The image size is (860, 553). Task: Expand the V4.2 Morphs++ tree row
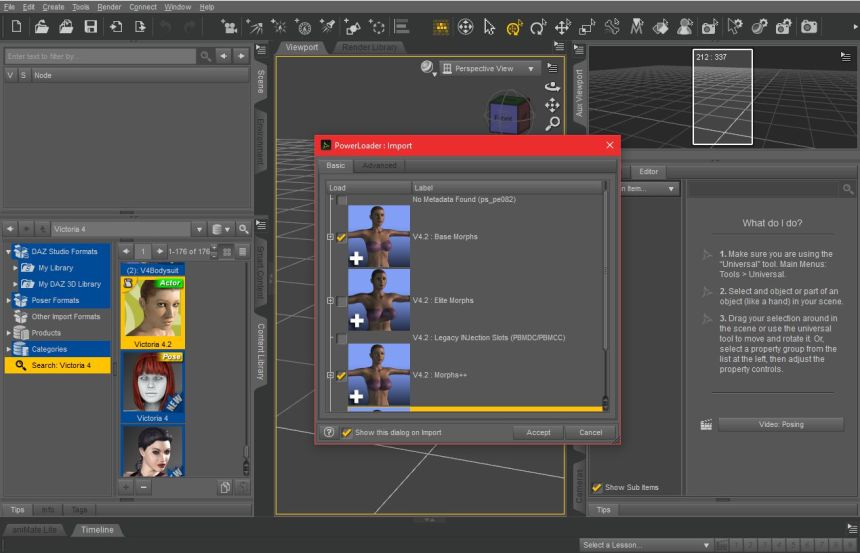pyautogui.click(x=330, y=376)
